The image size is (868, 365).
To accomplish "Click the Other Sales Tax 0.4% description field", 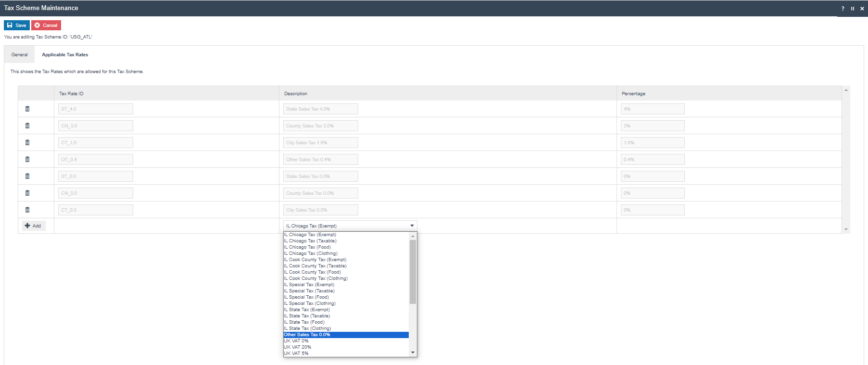I will (321, 160).
